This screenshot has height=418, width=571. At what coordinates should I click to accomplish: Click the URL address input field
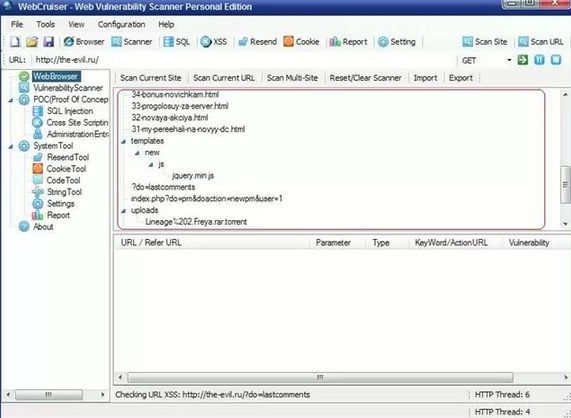coord(244,60)
